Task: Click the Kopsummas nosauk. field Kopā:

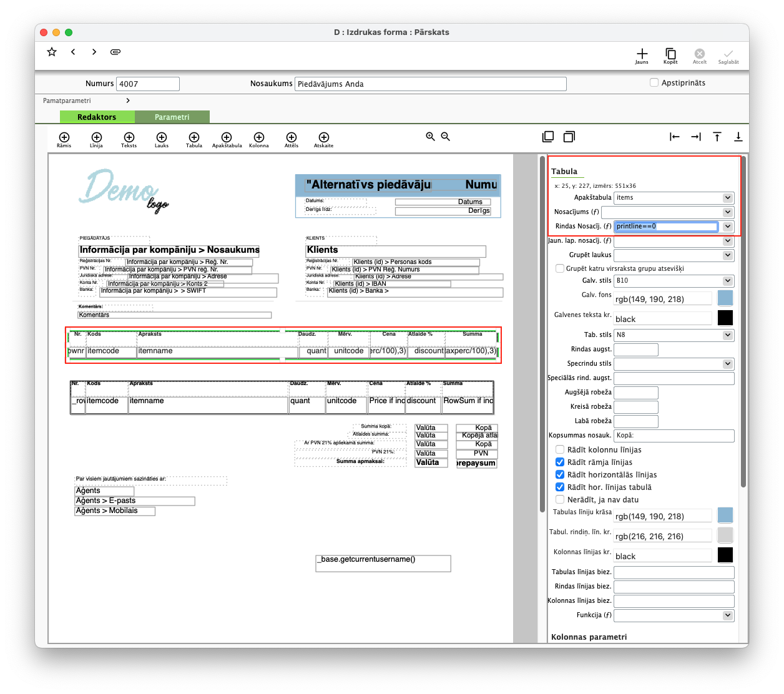Action: [674, 436]
